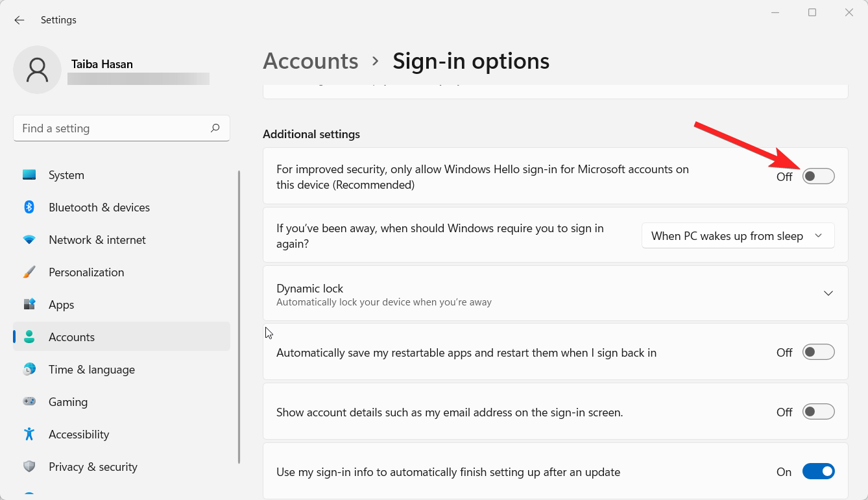Image resolution: width=868 pixels, height=500 pixels.
Task: Click the back arrow button
Action: click(19, 19)
